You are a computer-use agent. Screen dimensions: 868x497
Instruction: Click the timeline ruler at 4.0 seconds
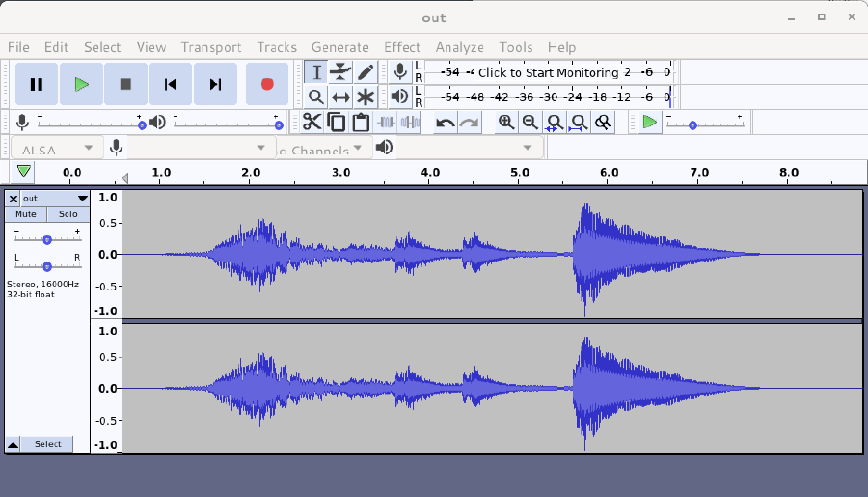pyautogui.click(x=430, y=173)
